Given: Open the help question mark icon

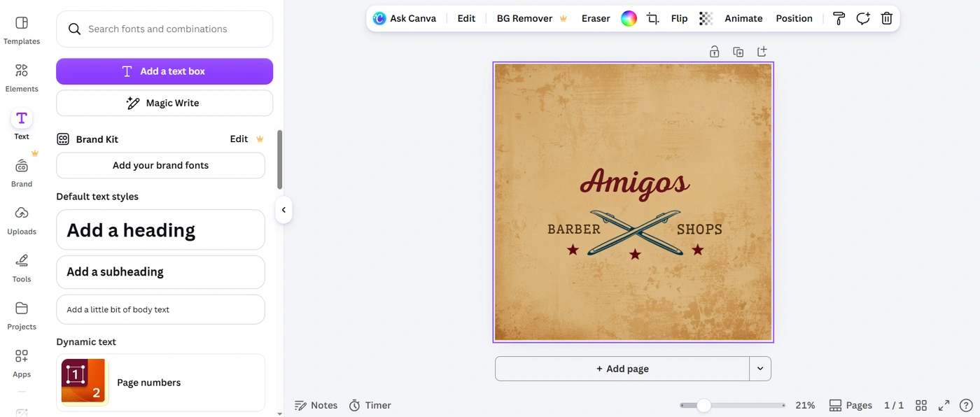Looking at the screenshot, I should coord(966,405).
